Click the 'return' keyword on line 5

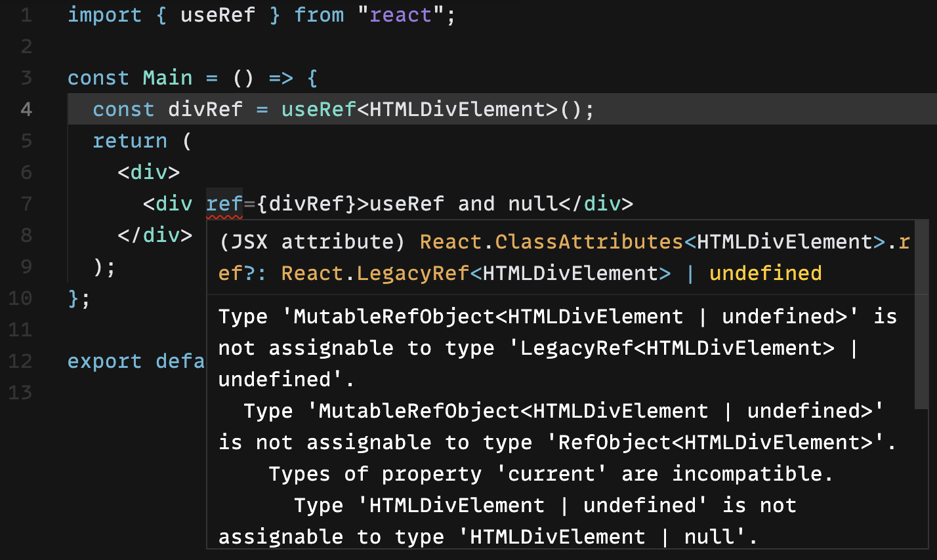pyautogui.click(x=130, y=141)
